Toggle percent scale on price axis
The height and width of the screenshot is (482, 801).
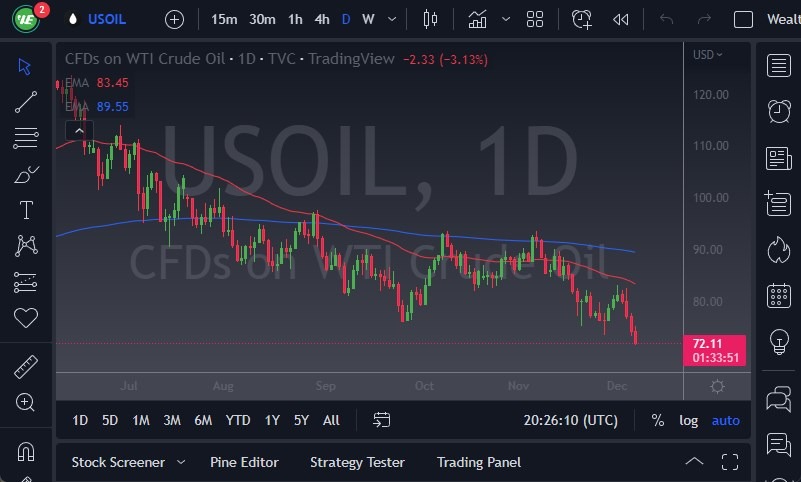pyautogui.click(x=658, y=420)
